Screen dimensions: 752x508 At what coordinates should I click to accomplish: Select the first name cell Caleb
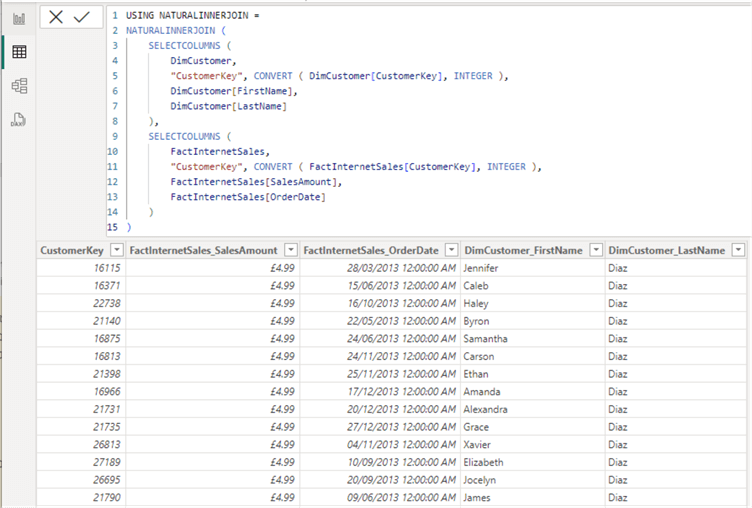pyautogui.click(x=532, y=285)
